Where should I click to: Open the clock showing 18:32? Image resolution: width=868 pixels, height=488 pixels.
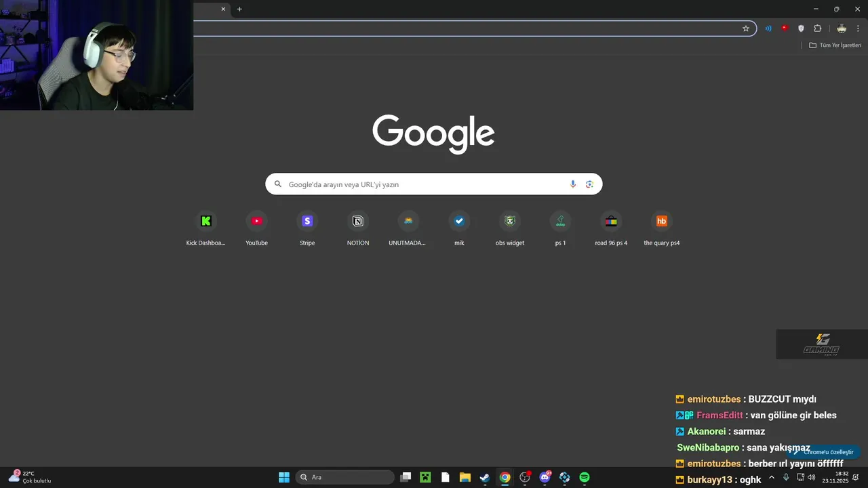tap(835, 477)
